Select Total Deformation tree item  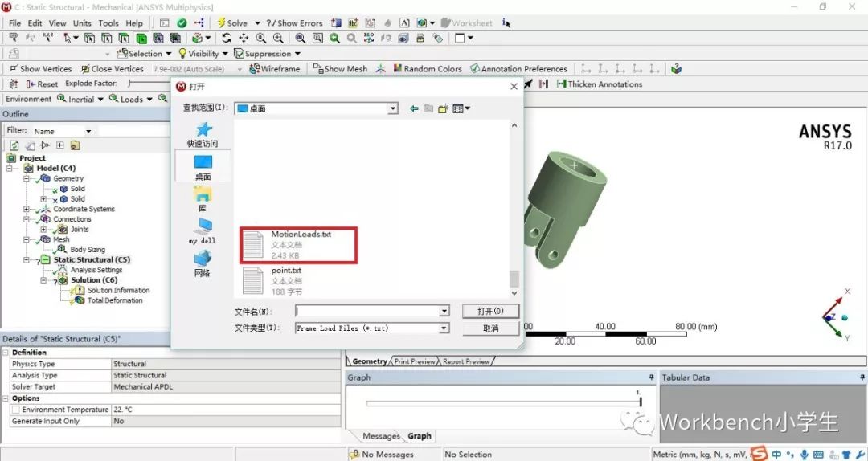click(x=115, y=300)
